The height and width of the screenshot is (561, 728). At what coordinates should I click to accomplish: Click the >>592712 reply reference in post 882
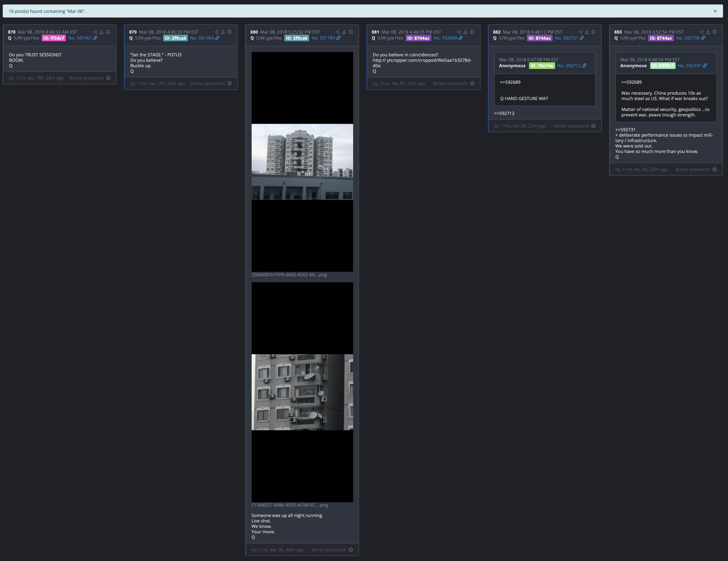point(504,113)
